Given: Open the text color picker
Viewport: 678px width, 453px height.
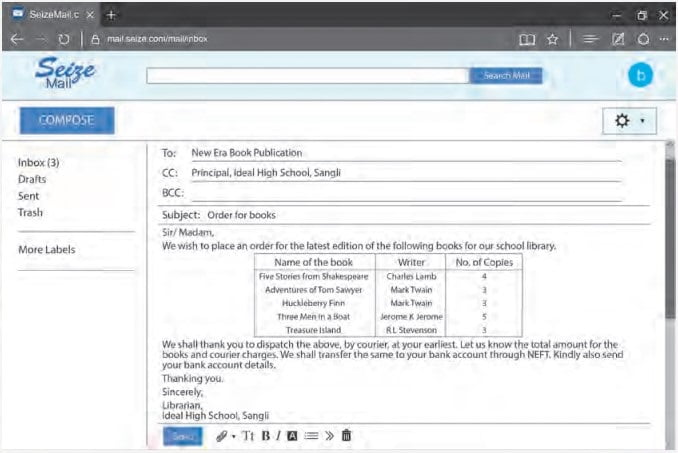Looking at the screenshot, I should coord(292,436).
